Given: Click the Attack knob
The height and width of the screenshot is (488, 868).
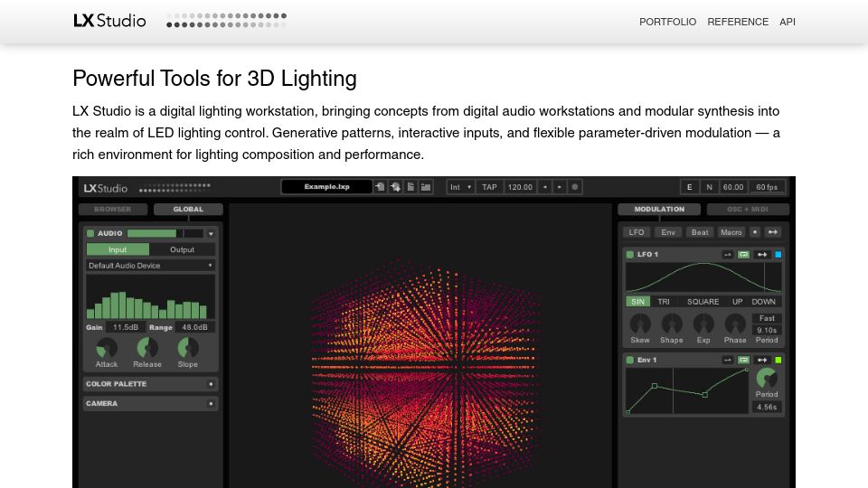Looking at the screenshot, I should click(107, 348).
